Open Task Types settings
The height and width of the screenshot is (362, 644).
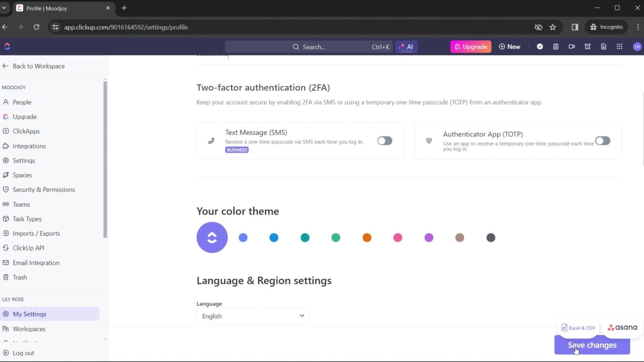pyautogui.click(x=27, y=219)
